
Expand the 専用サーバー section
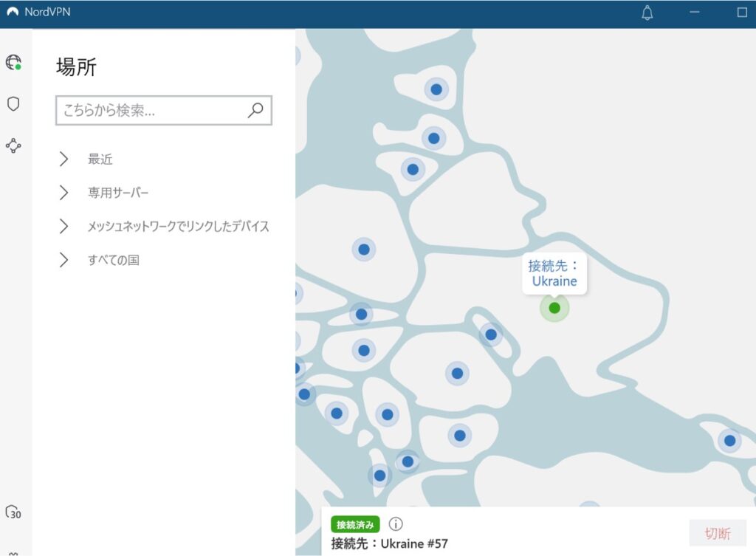(117, 193)
